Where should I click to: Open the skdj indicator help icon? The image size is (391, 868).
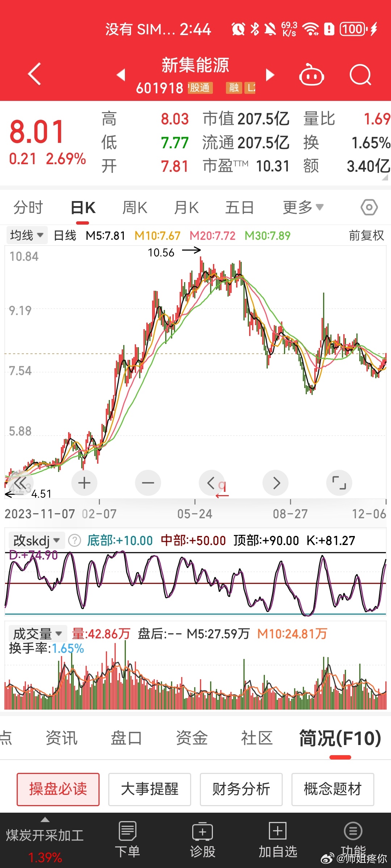point(75,541)
